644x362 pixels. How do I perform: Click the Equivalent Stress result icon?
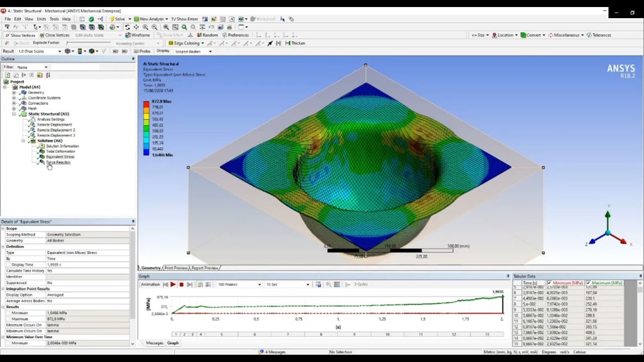(x=42, y=157)
